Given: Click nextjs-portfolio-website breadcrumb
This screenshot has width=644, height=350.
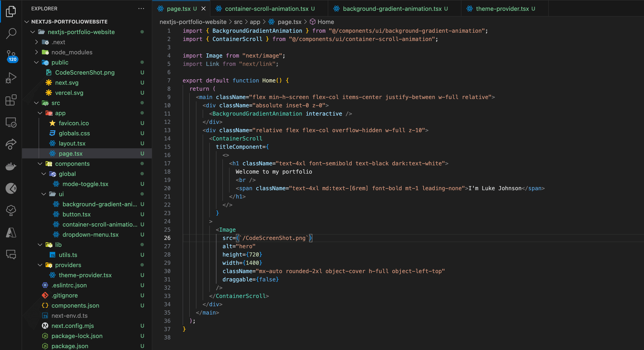Looking at the screenshot, I should pos(193,22).
